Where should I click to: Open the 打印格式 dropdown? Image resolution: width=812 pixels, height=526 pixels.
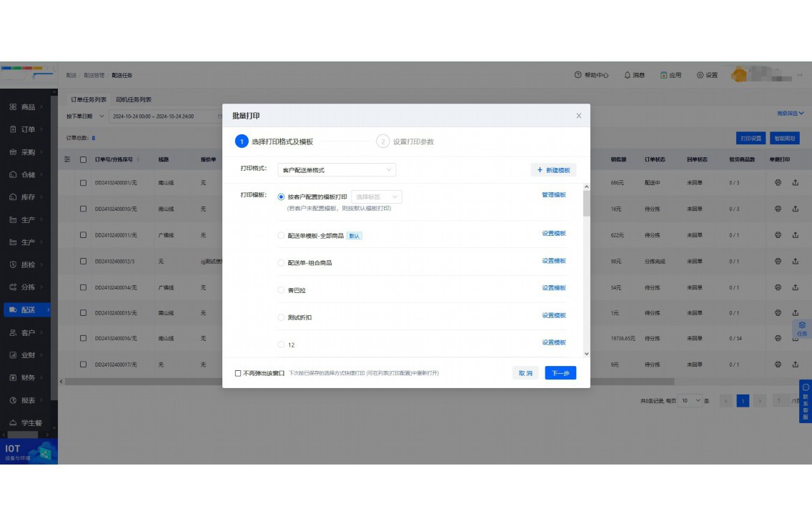336,169
